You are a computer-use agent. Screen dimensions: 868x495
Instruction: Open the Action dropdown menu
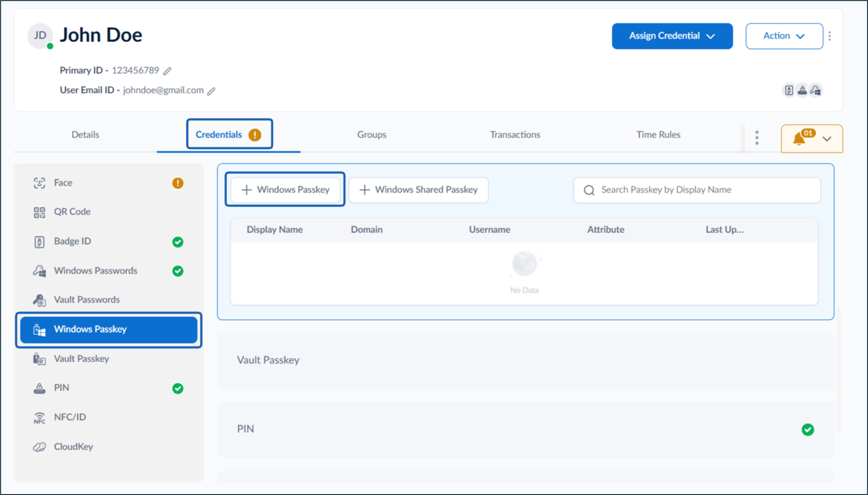tap(784, 36)
